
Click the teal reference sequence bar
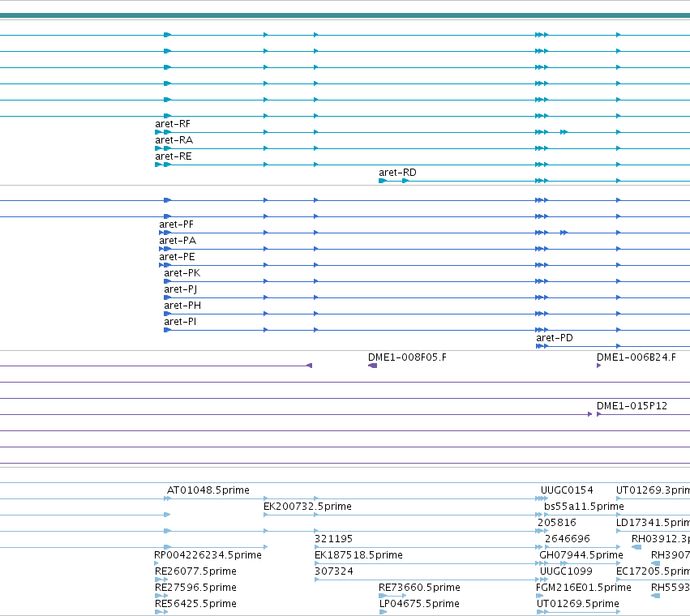click(x=345, y=16)
